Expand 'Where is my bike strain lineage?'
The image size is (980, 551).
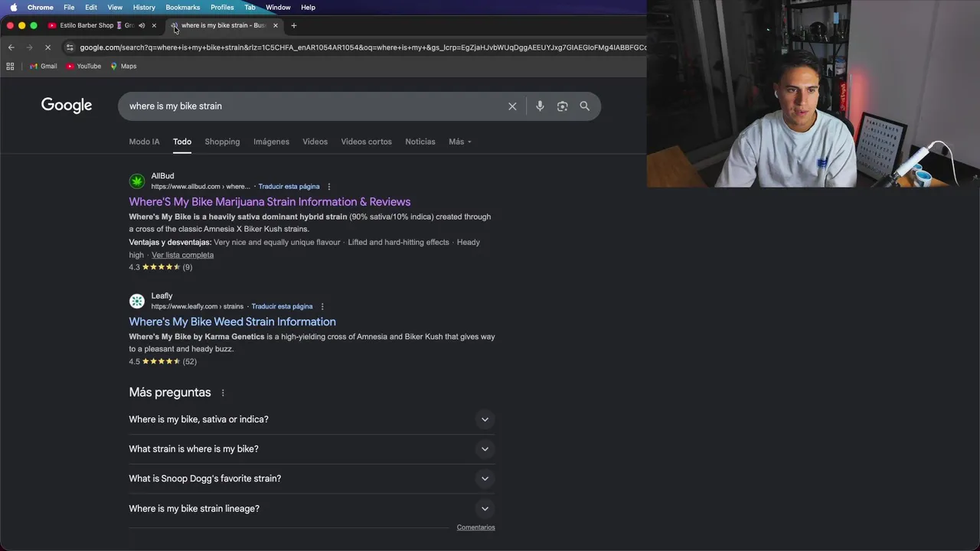click(312, 508)
